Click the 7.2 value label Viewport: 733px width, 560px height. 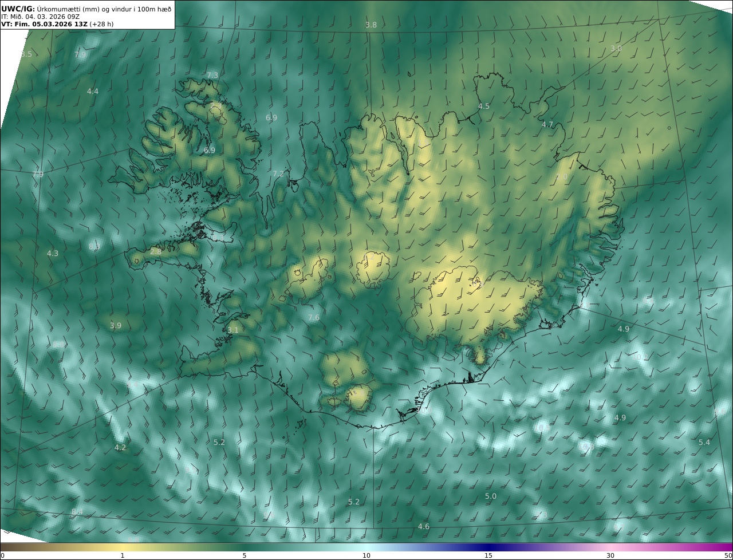point(278,173)
